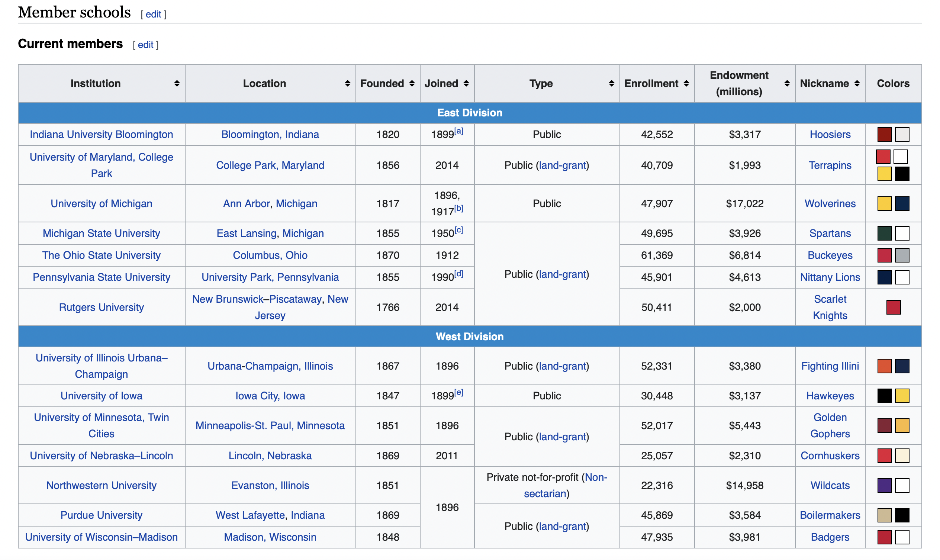Open the Hawkeyes nickname link
Screen dimensions: 940x560
pyautogui.click(x=831, y=396)
